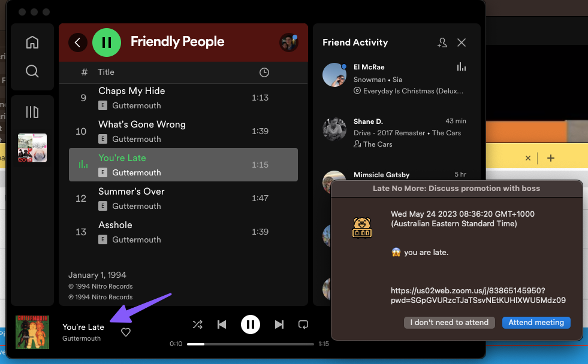
Task: Open Drive - 2017 Remaster track link
Action: point(389,133)
